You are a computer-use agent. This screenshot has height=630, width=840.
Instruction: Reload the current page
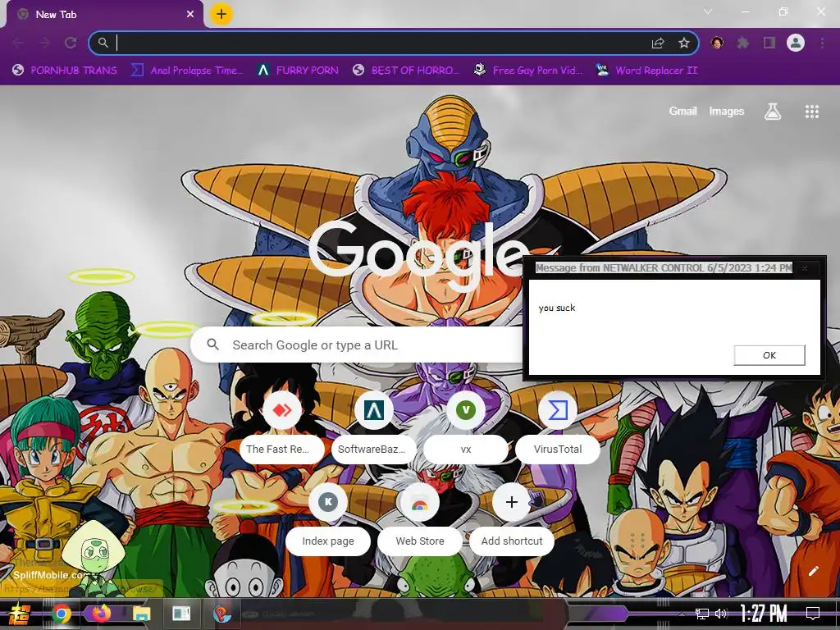pos(71,43)
